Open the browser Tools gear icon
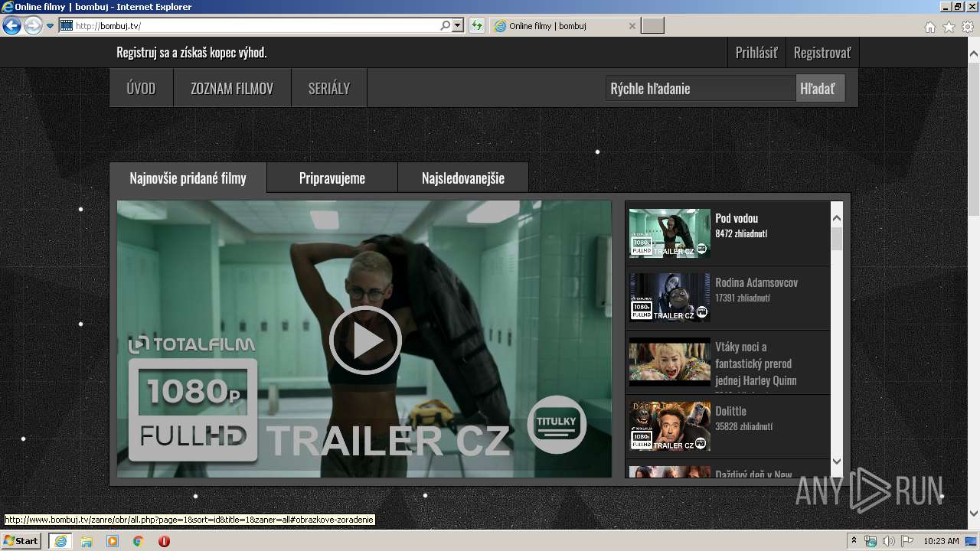The width and height of the screenshot is (980, 551). (968, 27)
